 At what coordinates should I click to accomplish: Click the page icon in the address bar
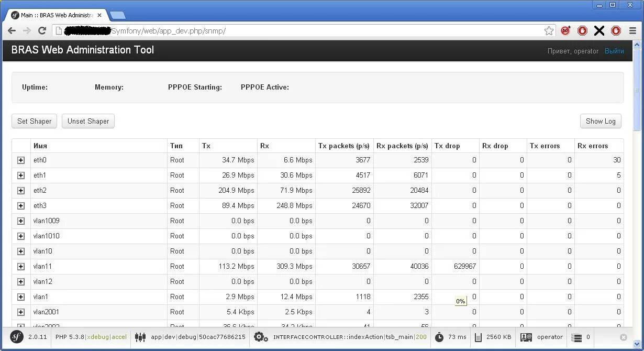pos(59,31)
